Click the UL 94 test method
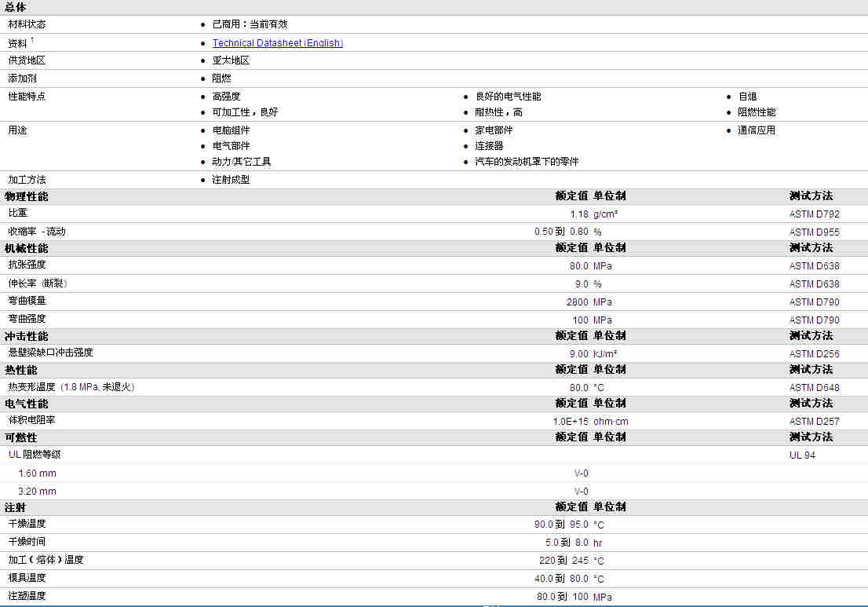The width and height of the screenshot is (868, 607). click(x=802, y=455)
